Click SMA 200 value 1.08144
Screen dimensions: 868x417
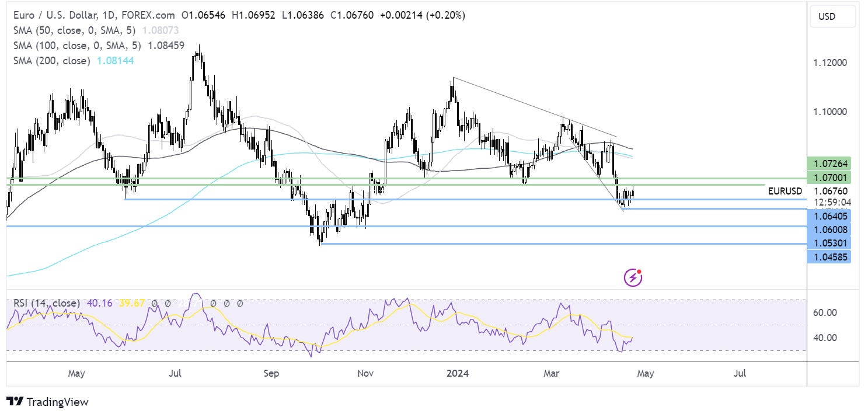(x=114, y=61)
